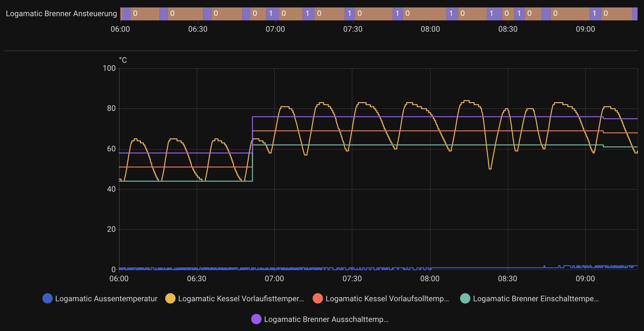The width and height of the screenshot is (644, 331).
Task: Open the Logamatic Brenner Ansteuerung row label
Action: coord(61,14)
